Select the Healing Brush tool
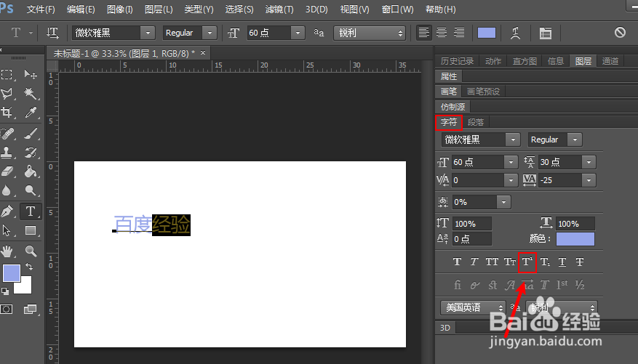The width and height of the screenshot is (638, 364). (7, 133)
